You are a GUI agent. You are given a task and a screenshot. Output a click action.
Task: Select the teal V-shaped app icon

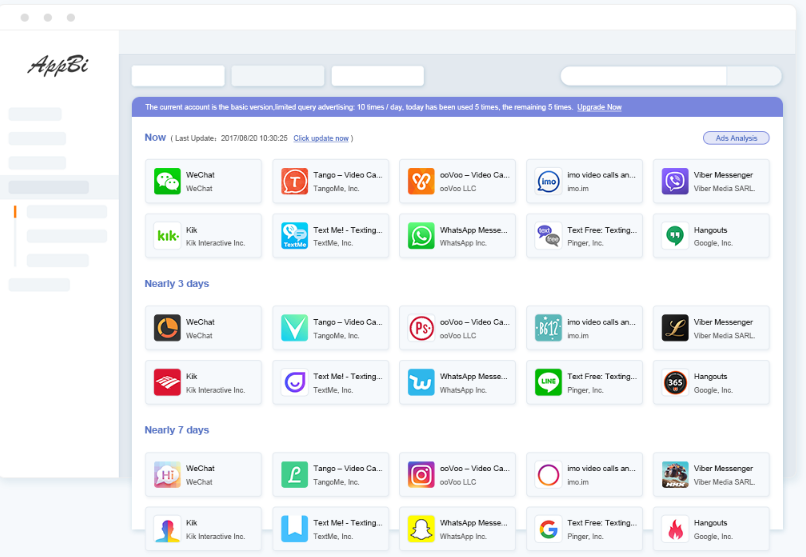pos(295,328)
